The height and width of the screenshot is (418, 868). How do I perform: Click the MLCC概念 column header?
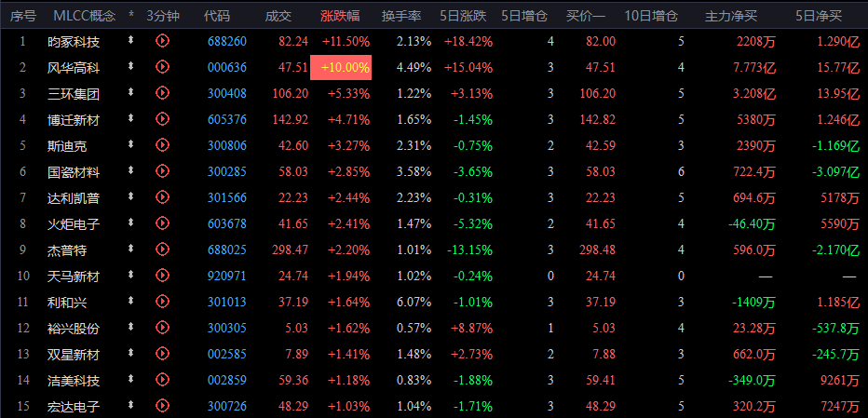[84, 16]
